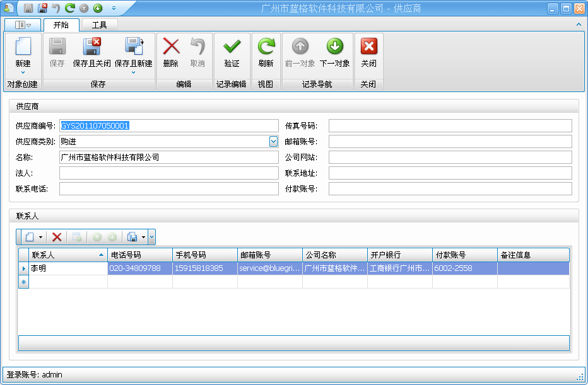588x385 pixels.
Task: Click the 传真号码 input field
Action: pyautogui.click(x=450, y=126)
